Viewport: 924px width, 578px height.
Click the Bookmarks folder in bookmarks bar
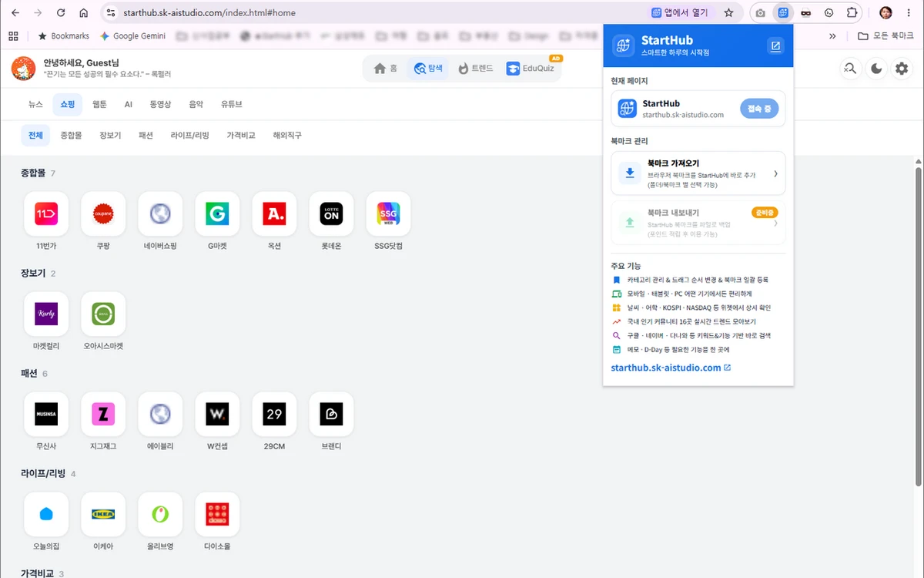coord(63,35)
